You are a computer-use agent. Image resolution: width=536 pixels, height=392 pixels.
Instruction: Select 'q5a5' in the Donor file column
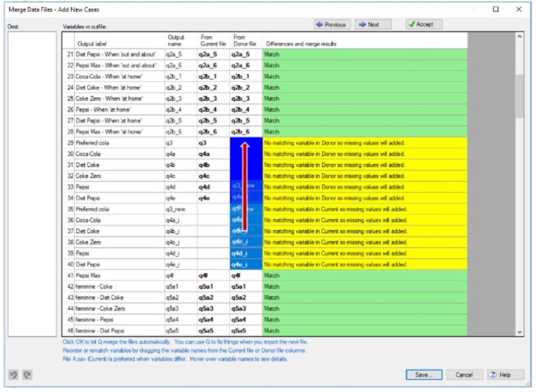[239, 331]
